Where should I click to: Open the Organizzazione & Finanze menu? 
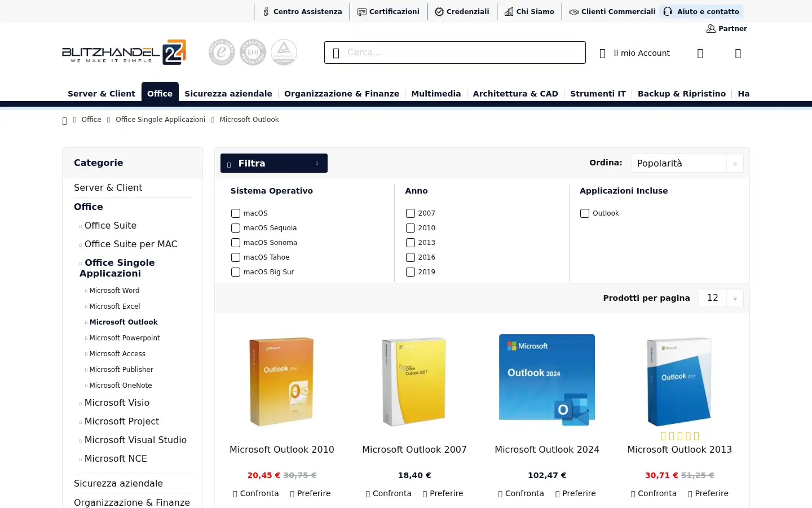point(342,94)
